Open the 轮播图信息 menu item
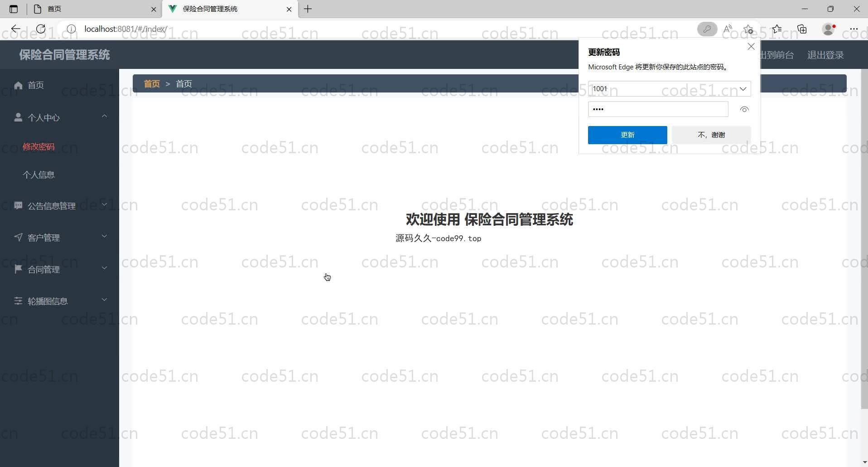Screen dimensions: 868x467 click(59, 301)
